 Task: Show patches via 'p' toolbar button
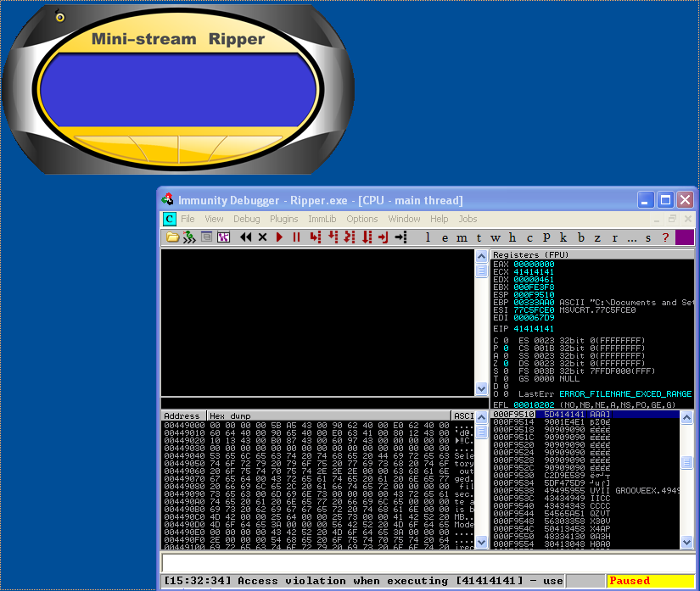(546, 237)
